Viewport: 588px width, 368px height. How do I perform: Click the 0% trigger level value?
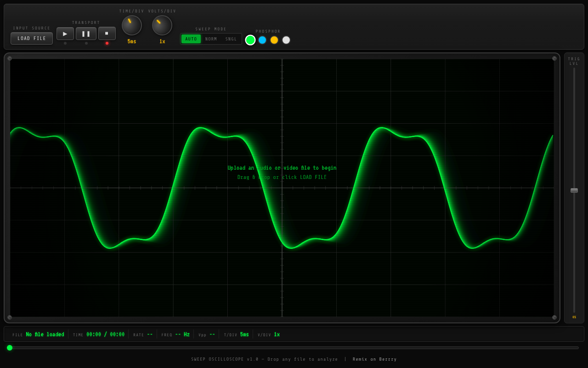(574, 317)
